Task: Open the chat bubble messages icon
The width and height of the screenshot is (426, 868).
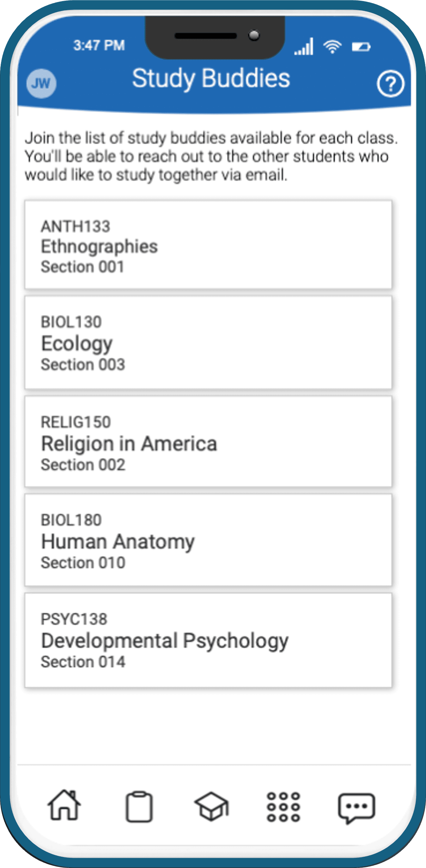Action: pos(357,808)
